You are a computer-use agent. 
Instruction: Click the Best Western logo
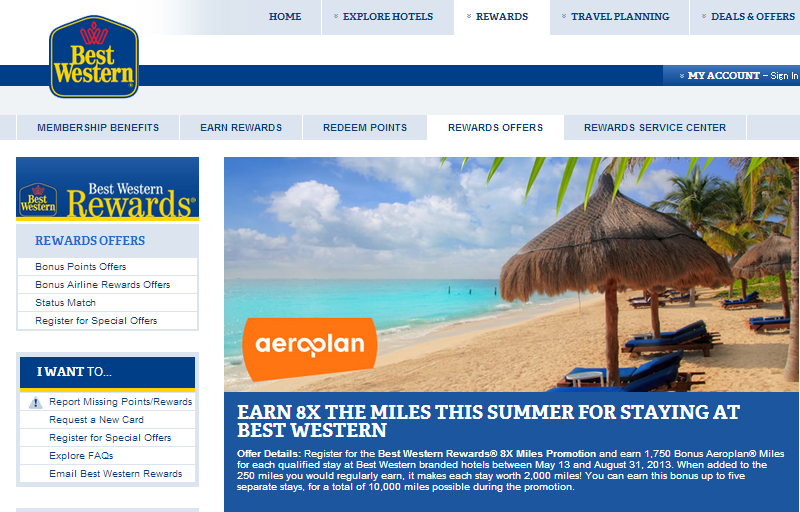(94, 57)
